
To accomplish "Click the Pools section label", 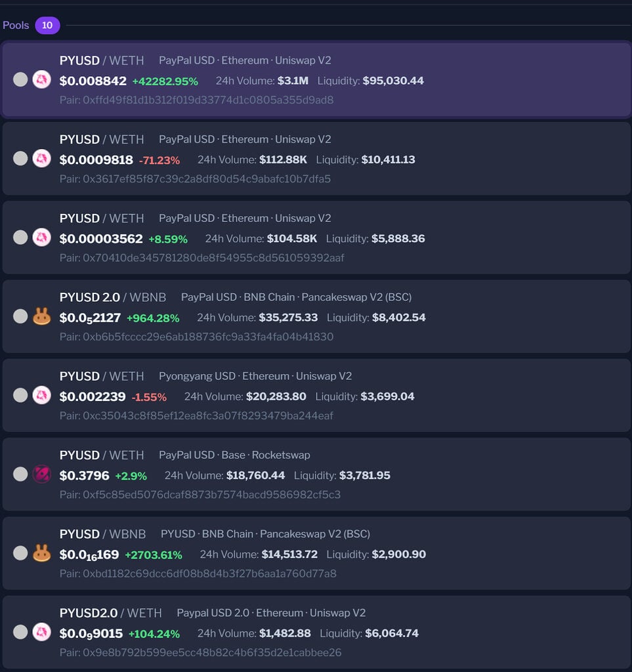I will (16, 26).
